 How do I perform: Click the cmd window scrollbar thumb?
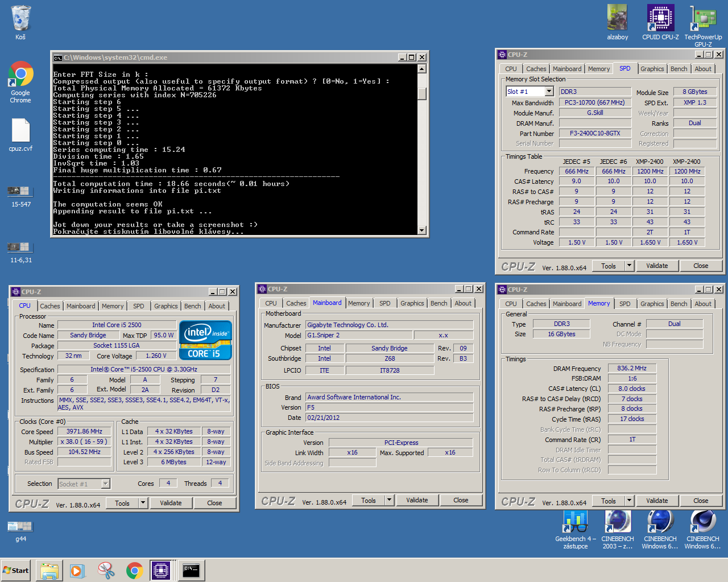[x=422, y=94]
